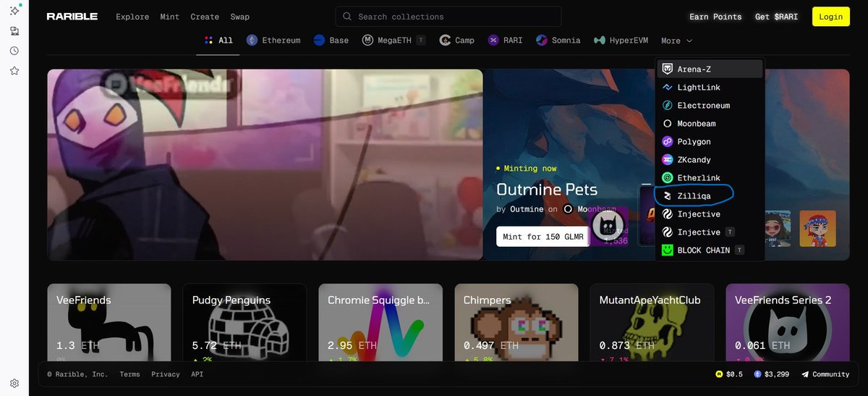Filter by Ethereum chain
868x396 pixels.
point(273,41)
